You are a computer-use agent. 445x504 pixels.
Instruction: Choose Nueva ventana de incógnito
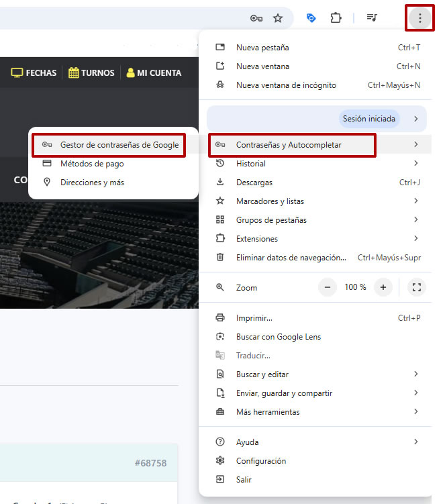(286, 85)
